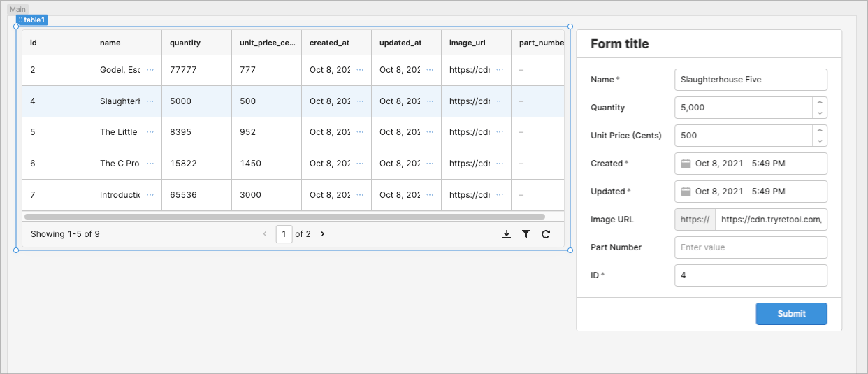Open the Created date field

[x=751, y=164]
